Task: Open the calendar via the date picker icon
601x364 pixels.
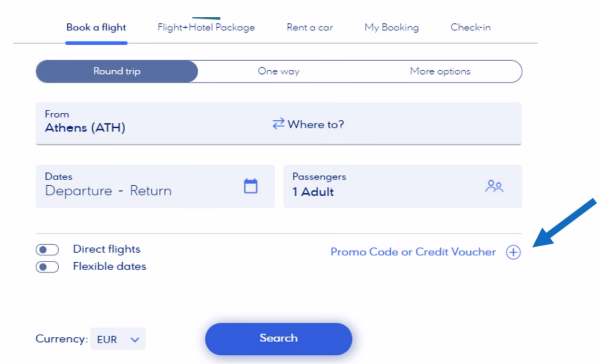Action: pos(251,185)
